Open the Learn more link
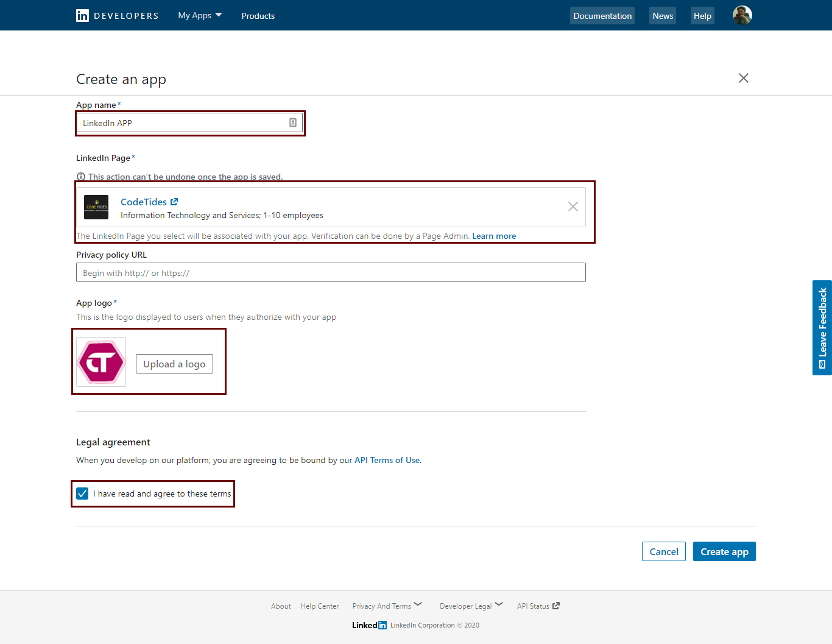This screenshot has width=832, height=644. (494, 236)
